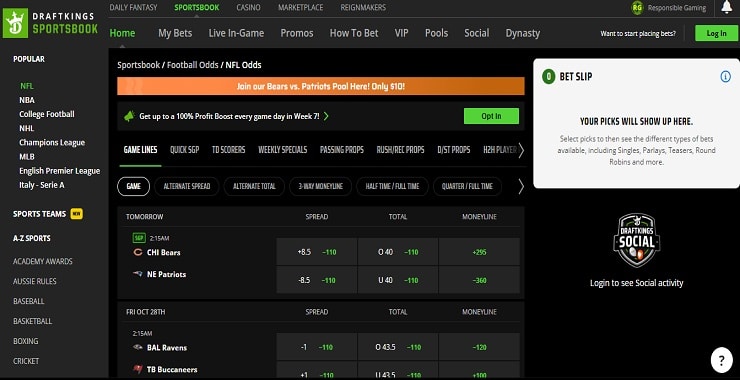Choose the Half Time / Full Time filter

tap(392, 186)
